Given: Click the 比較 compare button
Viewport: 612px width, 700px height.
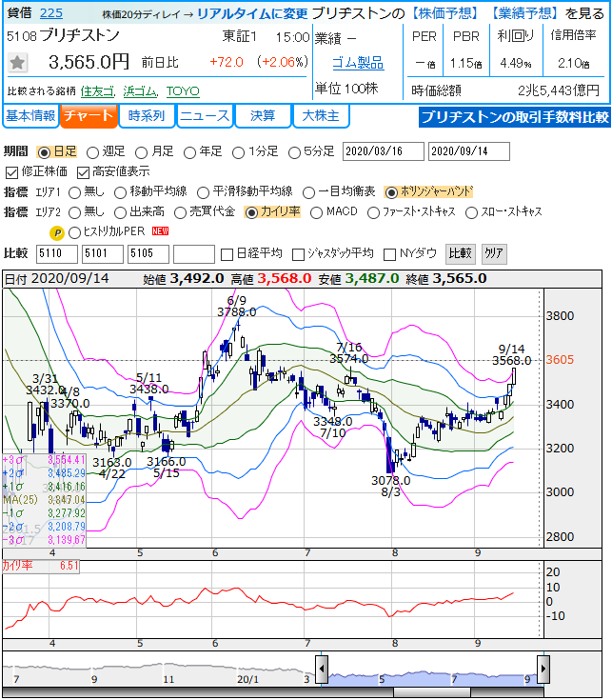Looking at the screenshot, I should point(461,254).
